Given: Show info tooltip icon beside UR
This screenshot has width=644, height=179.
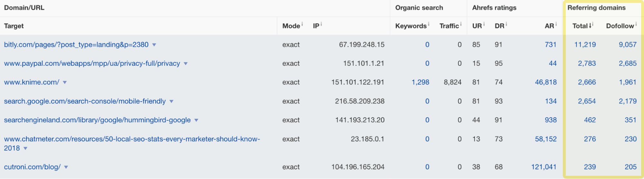Looking at the screenshot, I should (x=484, y=24).
